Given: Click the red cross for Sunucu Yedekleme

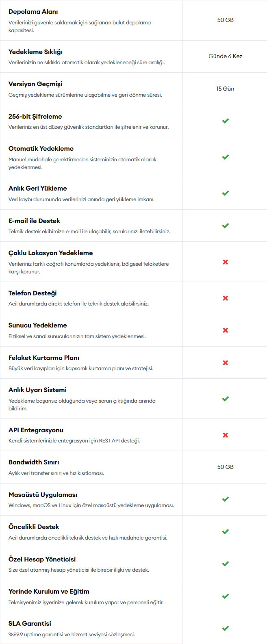Looking at the screenshot, I should [x=226, y=330].
